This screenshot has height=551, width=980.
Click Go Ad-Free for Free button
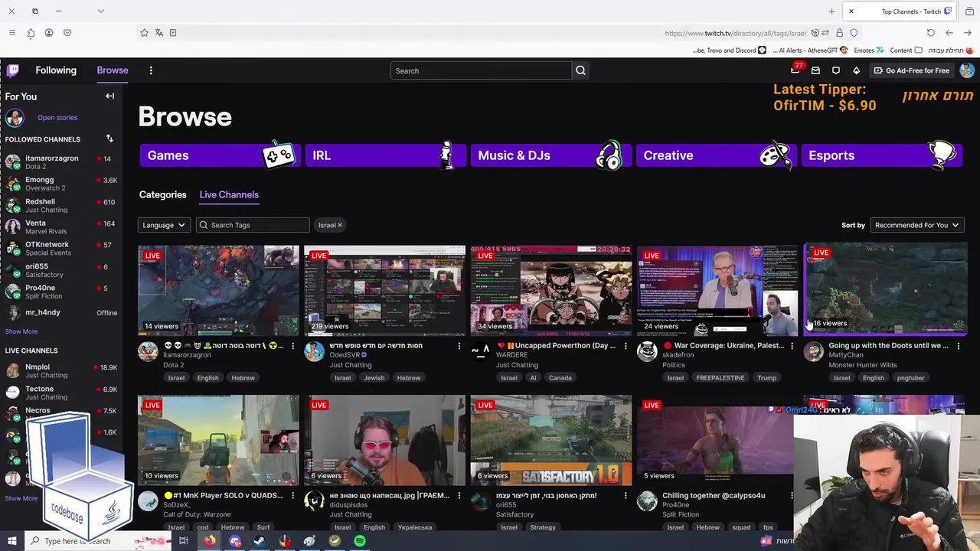[x=911, y=70]
